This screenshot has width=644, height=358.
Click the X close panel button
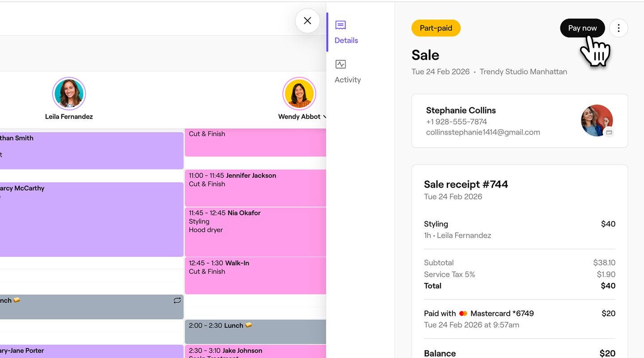point(307,21)
